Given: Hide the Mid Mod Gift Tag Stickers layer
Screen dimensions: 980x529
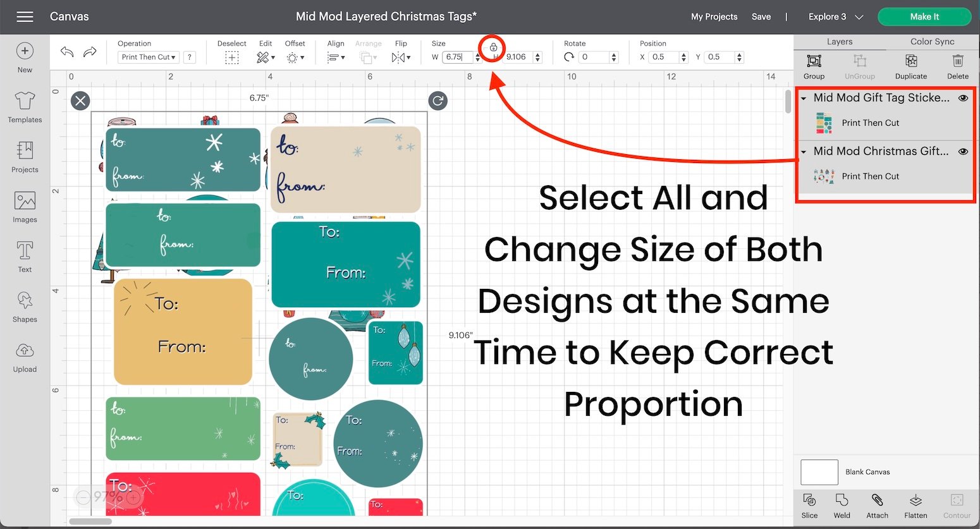Looking at the screenshot, I should [x=963, y=98].
